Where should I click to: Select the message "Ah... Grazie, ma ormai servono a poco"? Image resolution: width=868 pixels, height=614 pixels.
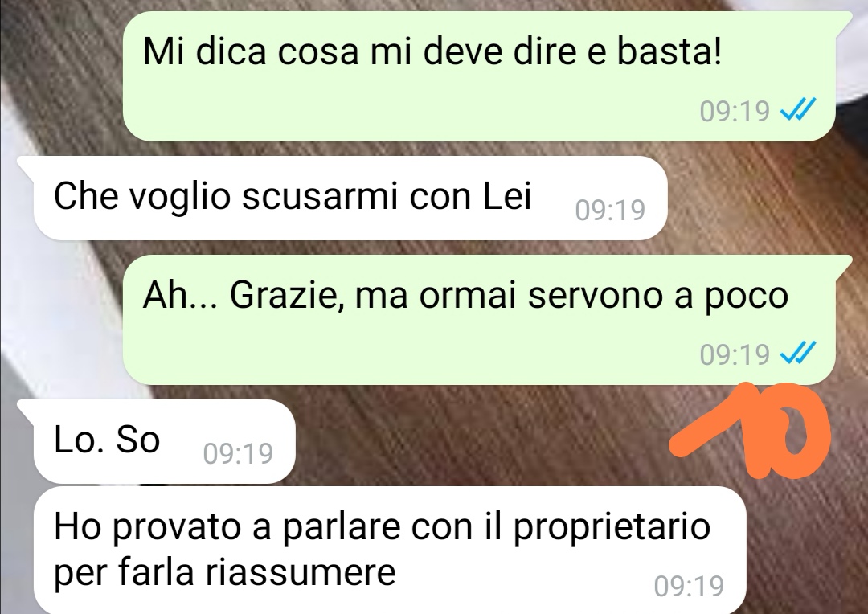point(479,320)
